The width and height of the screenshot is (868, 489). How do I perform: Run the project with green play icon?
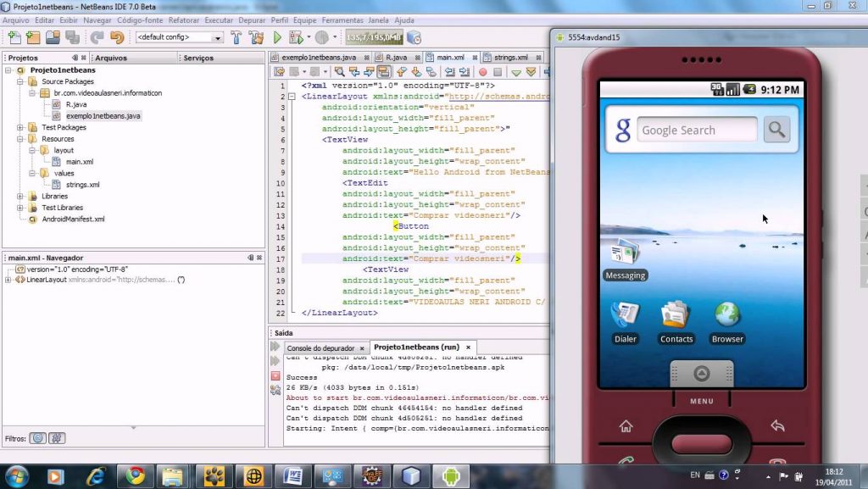coord(277,37)
